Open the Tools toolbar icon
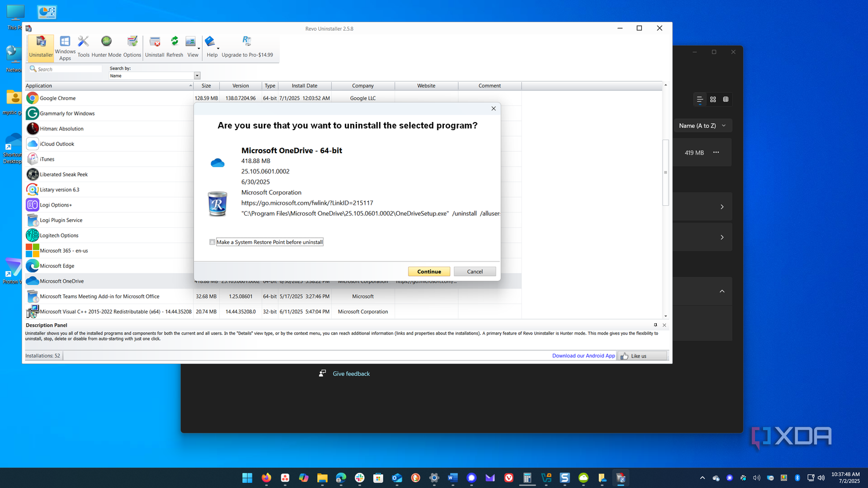Image resolution: width=868 pixels, height=488 pixels. (x=83, y=47)
